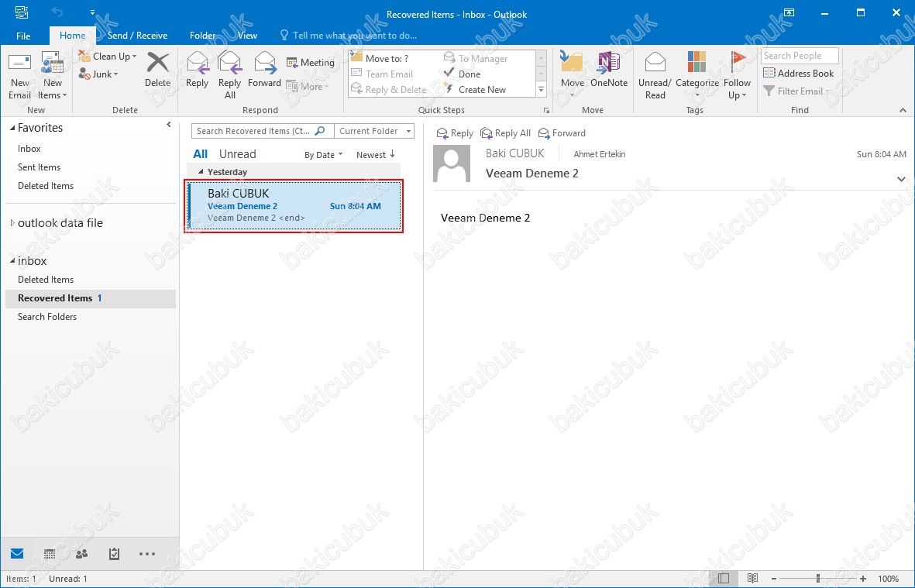Open Search Folders
Image resolution: width=915 pixels, height=588 pixels.
click(47, 317)
